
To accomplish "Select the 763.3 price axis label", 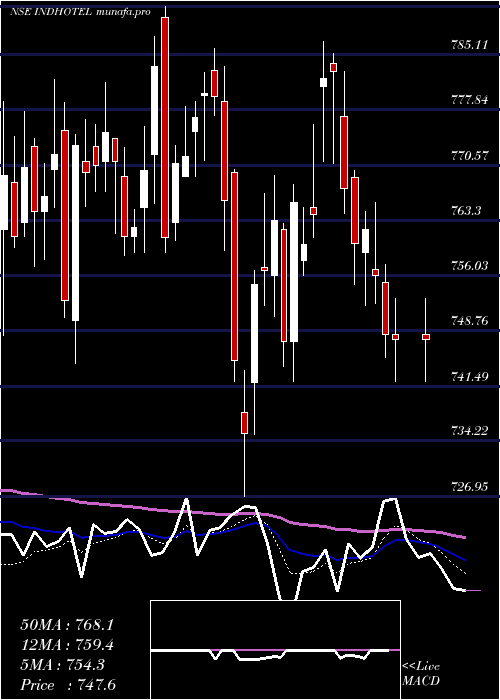I will [x=466, y=210].
